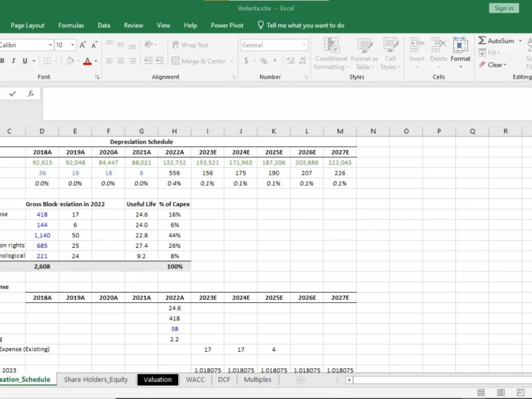The width and height of the screenshot is (532, 399).
Task: Apply the Percent Style format
Action: click(x=264, y=61)
